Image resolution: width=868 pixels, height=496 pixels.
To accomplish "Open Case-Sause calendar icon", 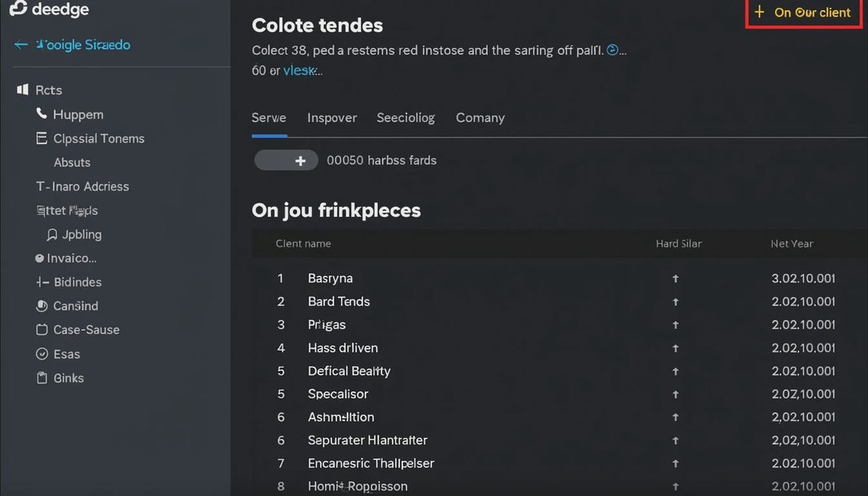I will pos(42,330).
